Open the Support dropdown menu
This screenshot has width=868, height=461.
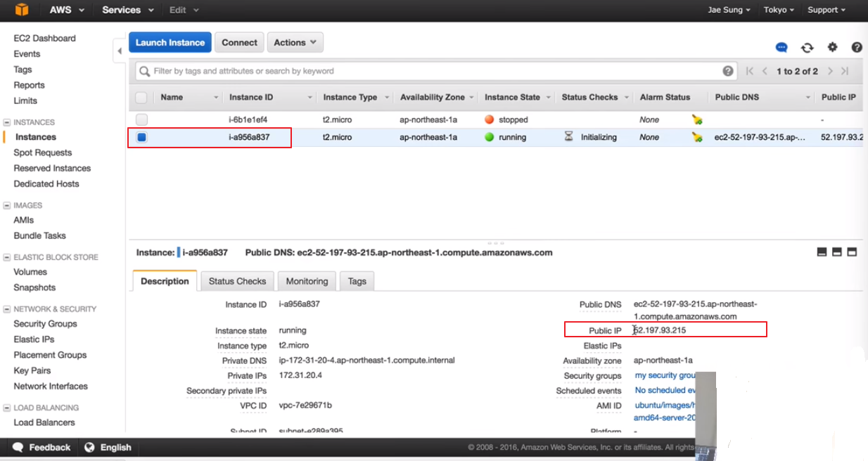[826, 10]
